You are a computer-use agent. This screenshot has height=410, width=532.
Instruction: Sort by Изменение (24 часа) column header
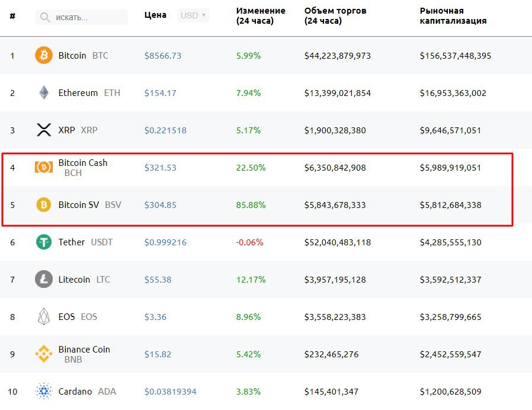point(261,15)
